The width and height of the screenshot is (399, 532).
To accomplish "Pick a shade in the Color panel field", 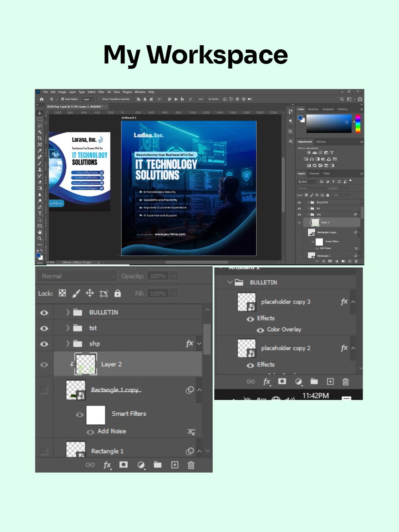I will (329, 124).
